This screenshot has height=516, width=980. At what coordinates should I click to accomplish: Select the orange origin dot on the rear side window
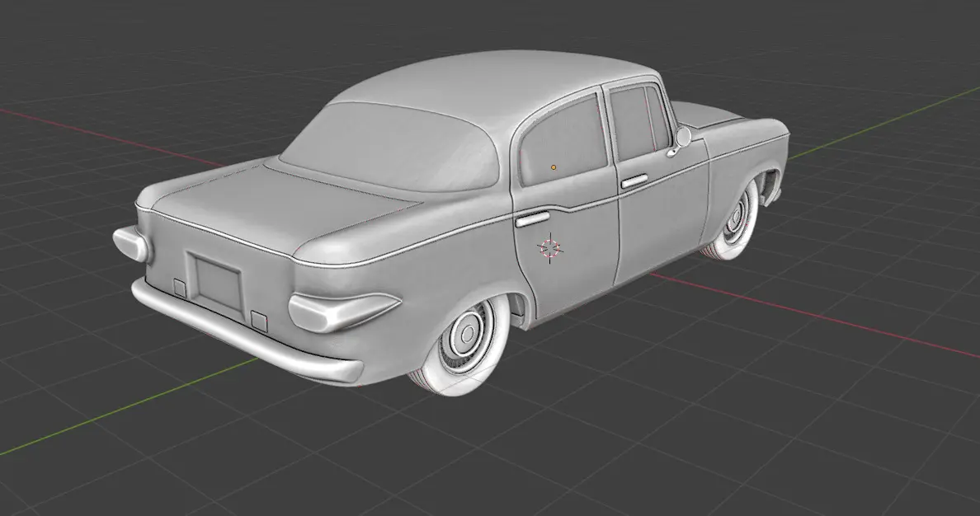point(554,167)
